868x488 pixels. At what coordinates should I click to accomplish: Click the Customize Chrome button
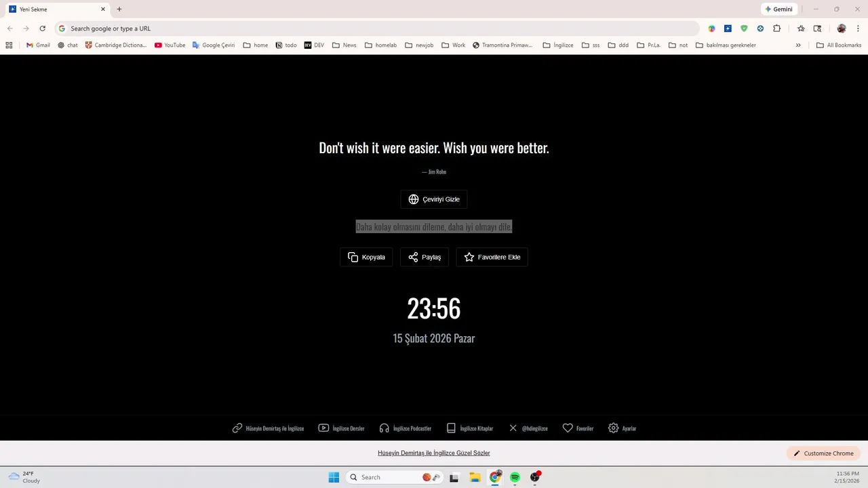coord(824,453)
